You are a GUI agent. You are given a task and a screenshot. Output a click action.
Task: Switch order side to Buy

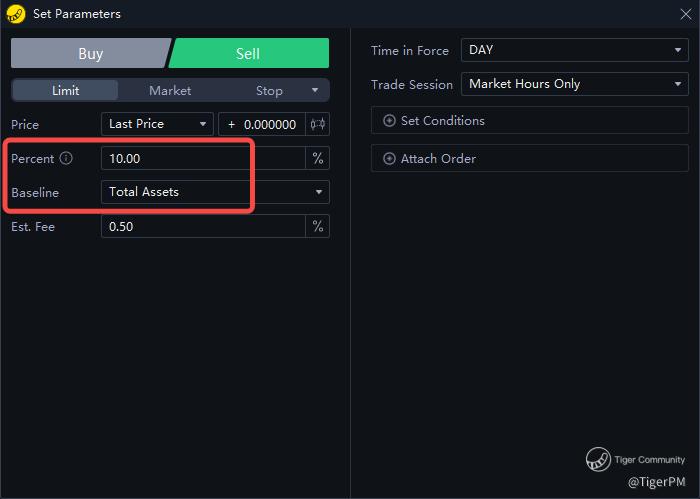90,54
